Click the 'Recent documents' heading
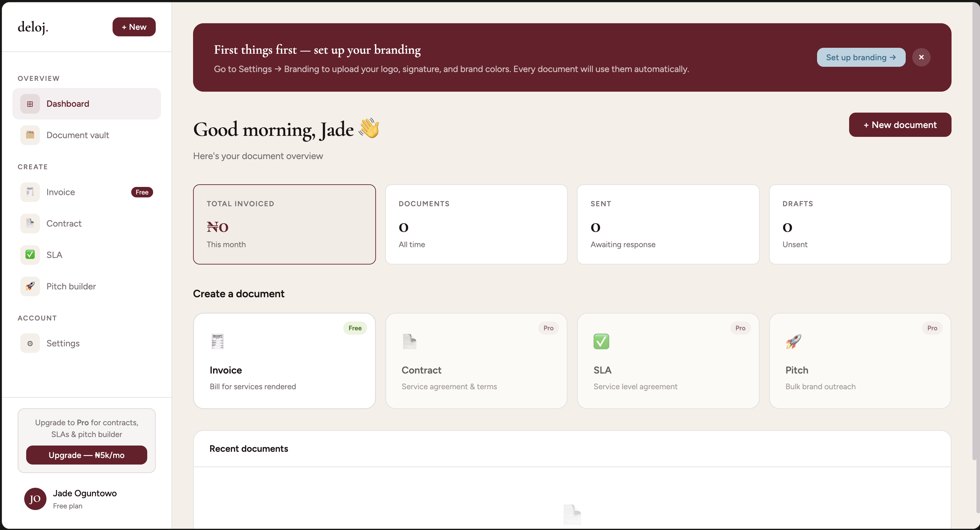This screenshot has width=980, height=530. (249, 448)
